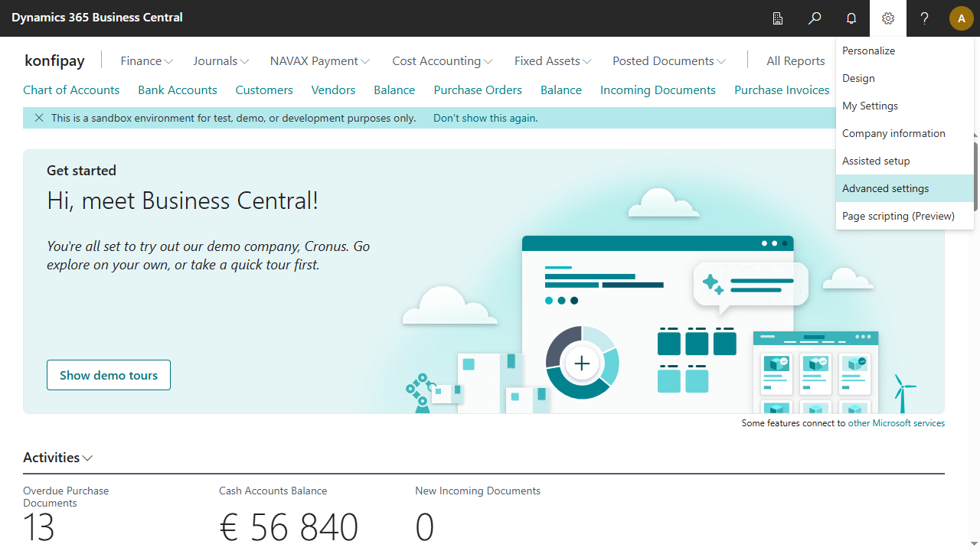Click the Activities heading
980x551 pixels.
(x=51, y=458)
